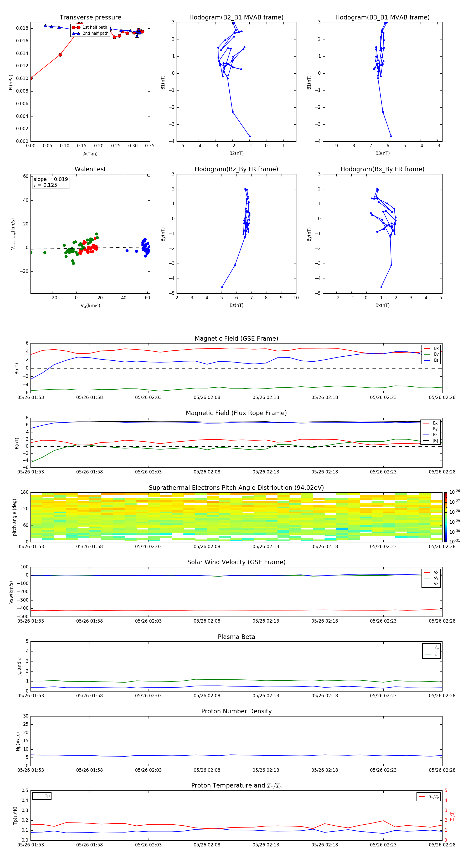Click the 'Plasma Beta' panel title

[236, 637]
